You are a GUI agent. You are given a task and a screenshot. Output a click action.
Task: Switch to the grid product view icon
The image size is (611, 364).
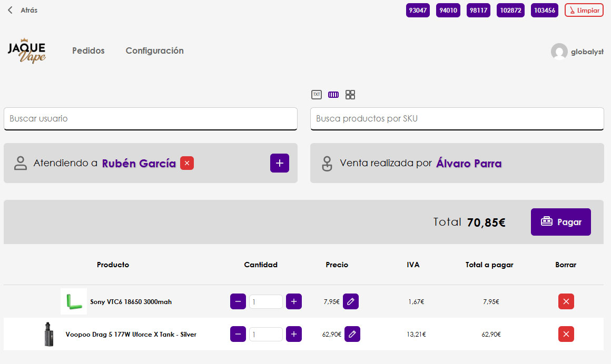pos(350,95)
